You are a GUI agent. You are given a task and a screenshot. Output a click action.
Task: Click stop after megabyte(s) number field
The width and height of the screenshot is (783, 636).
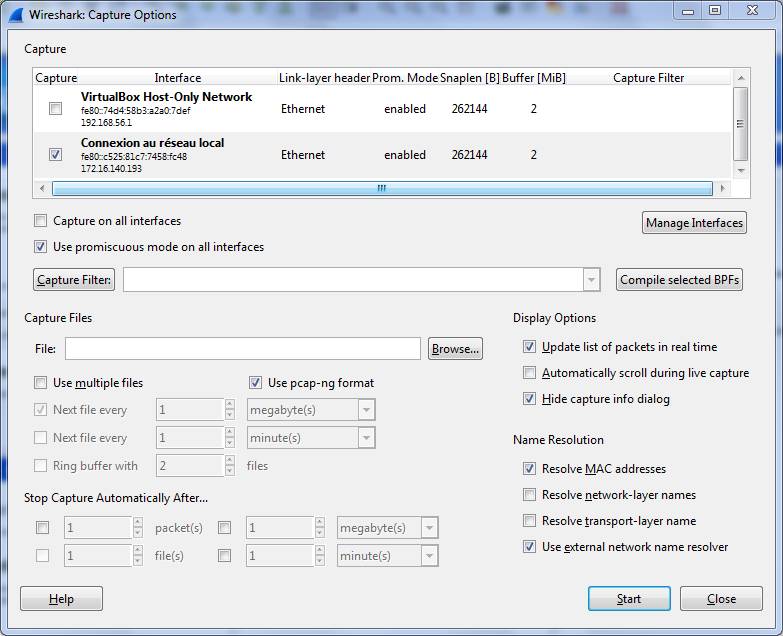(x=280, y=528)
